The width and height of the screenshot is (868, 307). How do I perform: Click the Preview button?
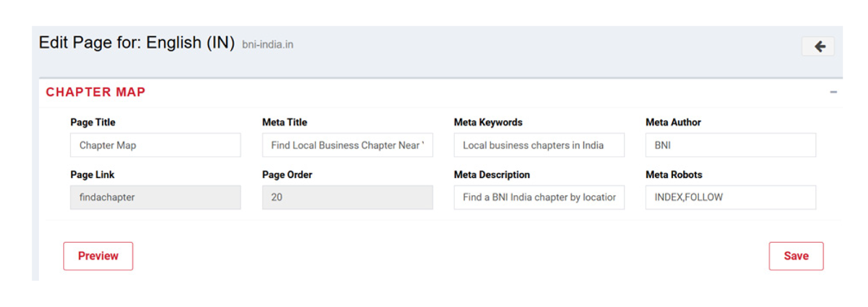pos(98,256)
